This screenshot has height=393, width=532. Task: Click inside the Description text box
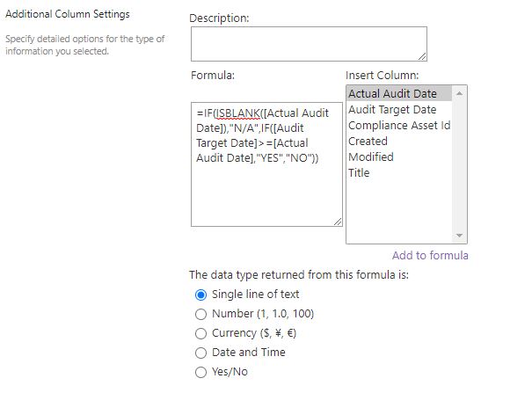coord(309,44)
